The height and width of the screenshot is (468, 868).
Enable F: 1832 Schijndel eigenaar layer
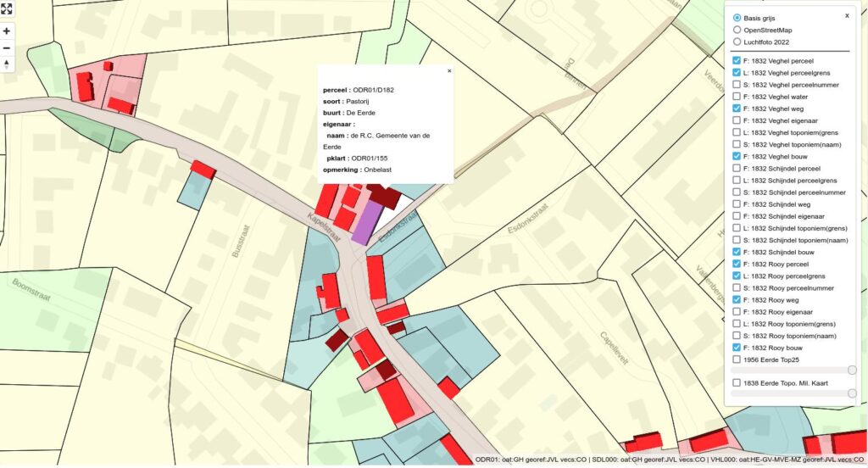click(x=737, y=216)
